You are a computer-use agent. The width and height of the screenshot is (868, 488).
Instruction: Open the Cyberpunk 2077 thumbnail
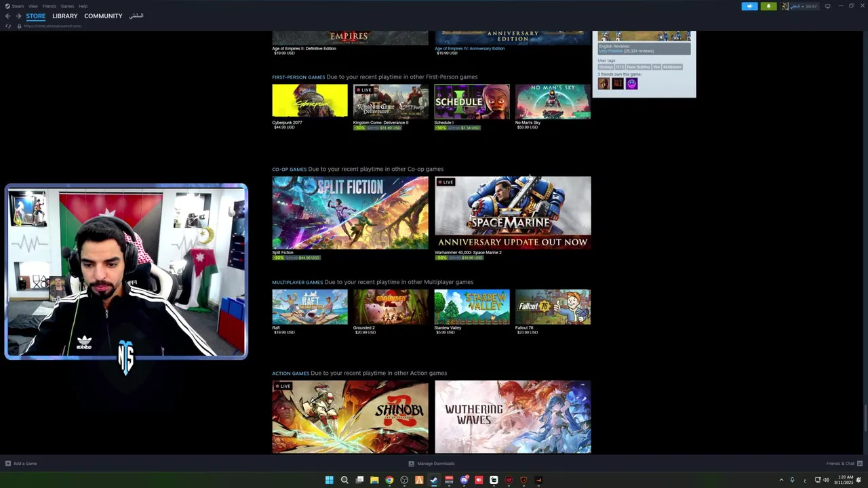310,101
